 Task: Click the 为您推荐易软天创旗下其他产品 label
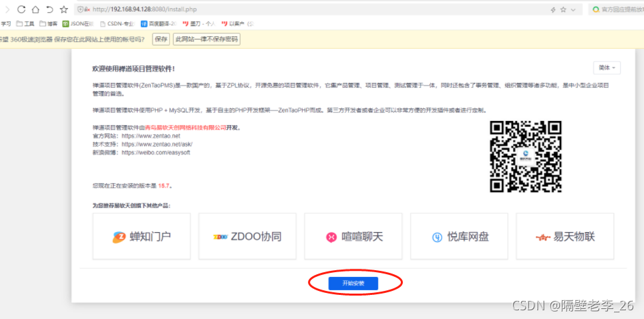pyautogui.click(x=132, y=205)
